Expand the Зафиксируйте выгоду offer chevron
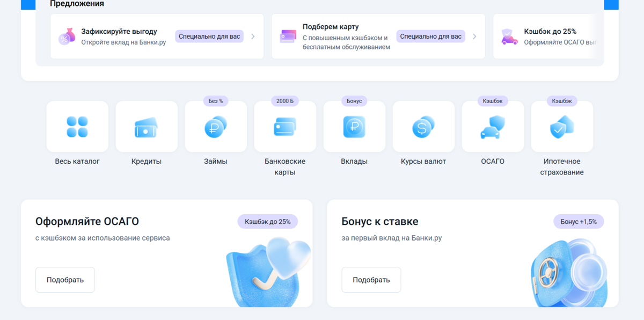This screenshot has width=644, height=320. pyautogui.click(x=253, y=37)
